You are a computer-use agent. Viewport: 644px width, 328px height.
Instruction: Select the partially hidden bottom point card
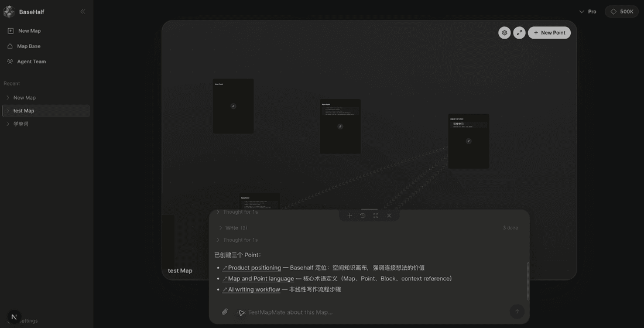pos(259,201)
